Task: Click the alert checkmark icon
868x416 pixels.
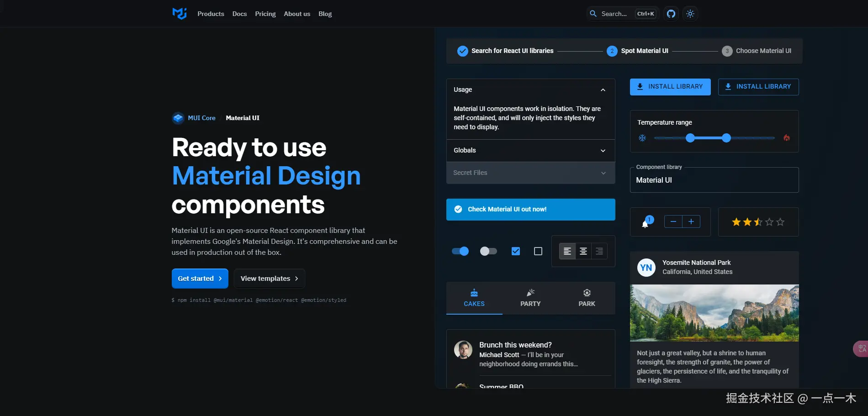Action: 458,209
